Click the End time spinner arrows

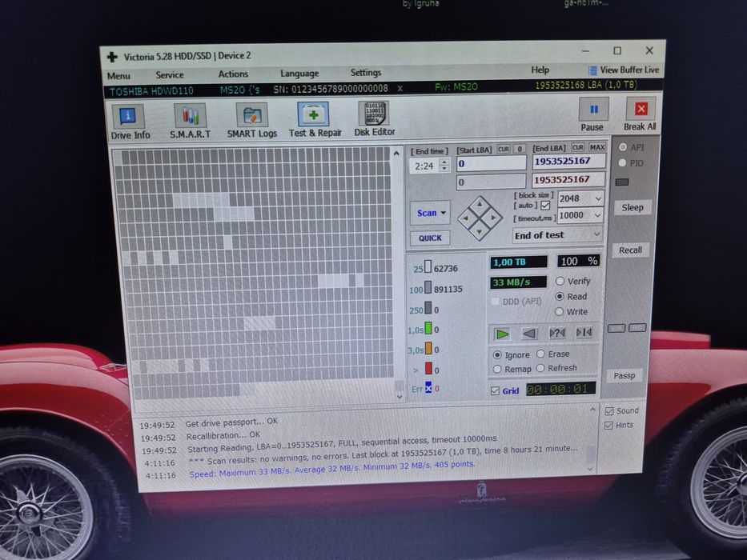pos(444,166)
